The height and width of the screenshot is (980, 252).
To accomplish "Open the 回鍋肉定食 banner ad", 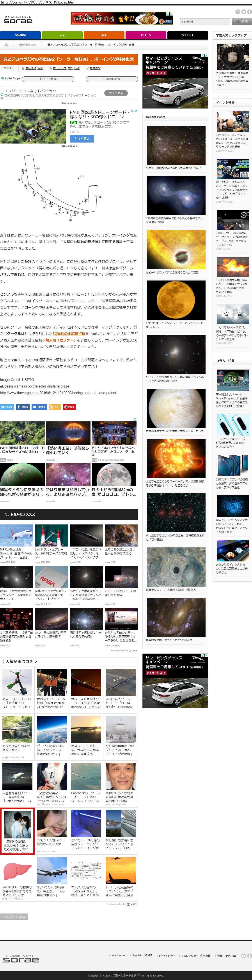I will pos(122,19).
